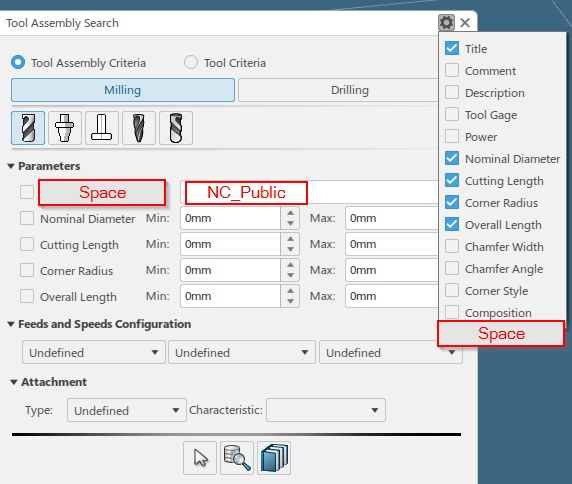The width and height of the screenshot is (572, 484).
Task: Collapse the Parameters section
Action: click(x=11, y=166)
